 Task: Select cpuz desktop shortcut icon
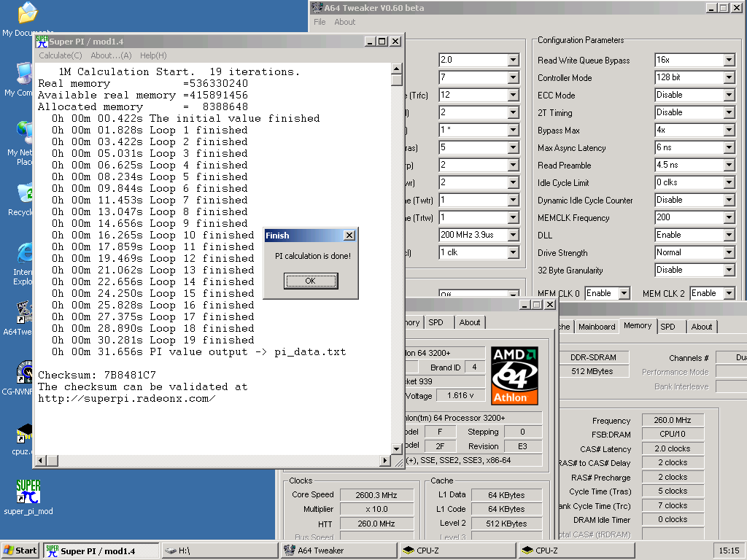coord(24,432)
